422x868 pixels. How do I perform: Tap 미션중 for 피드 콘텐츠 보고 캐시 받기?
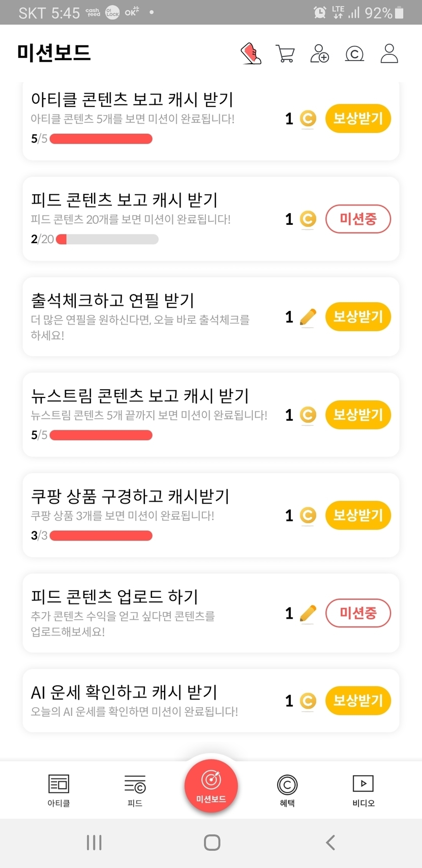358,219
